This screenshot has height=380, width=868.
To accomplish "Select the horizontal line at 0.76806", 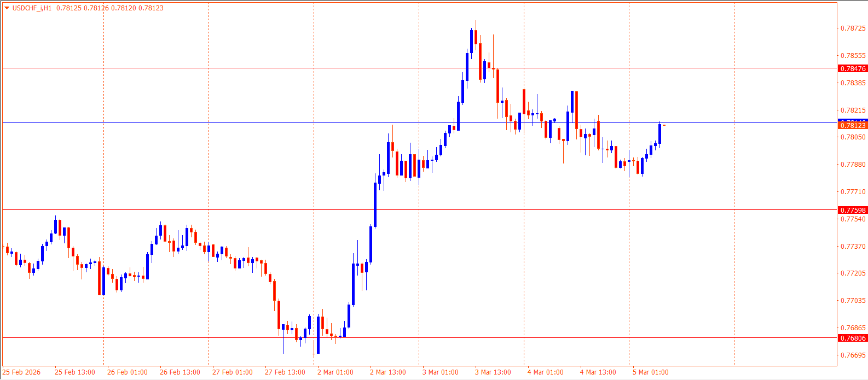I will (x=420, y=338).
